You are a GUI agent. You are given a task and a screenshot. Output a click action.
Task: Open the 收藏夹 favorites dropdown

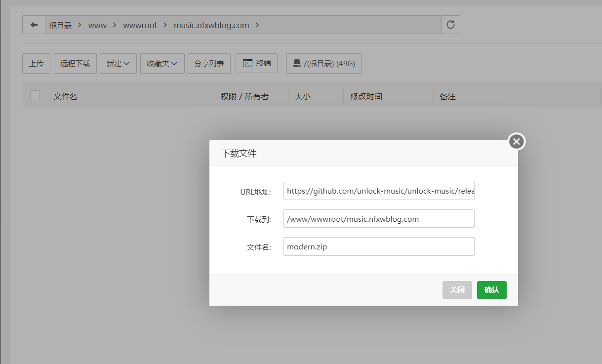(162, 63)
